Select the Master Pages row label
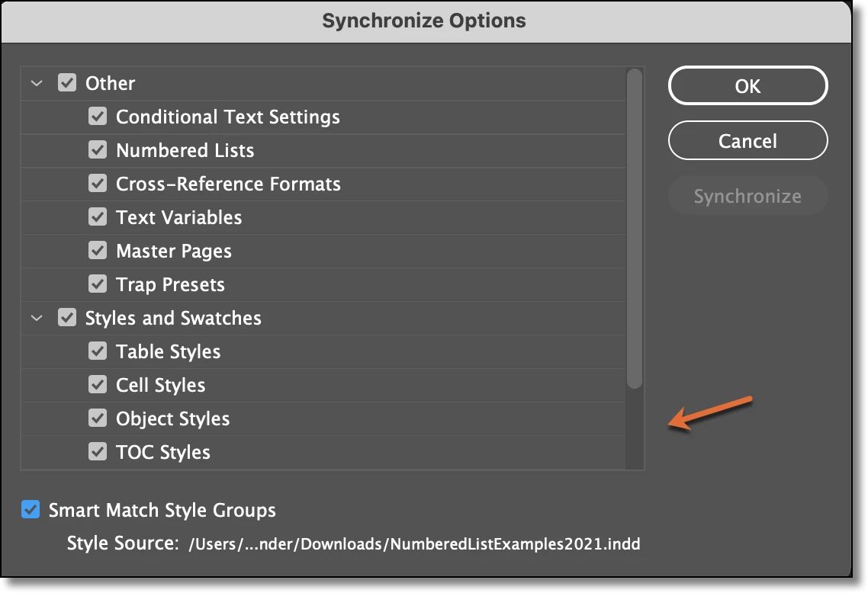This screenshot has width=868, height=593. coord(174,251)
